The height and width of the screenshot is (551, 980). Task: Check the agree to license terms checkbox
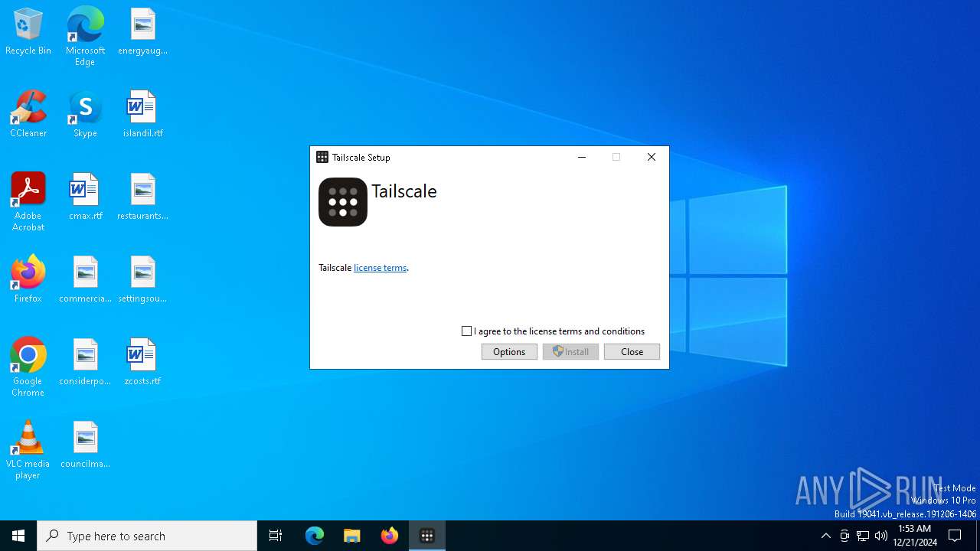click(466, 331)
